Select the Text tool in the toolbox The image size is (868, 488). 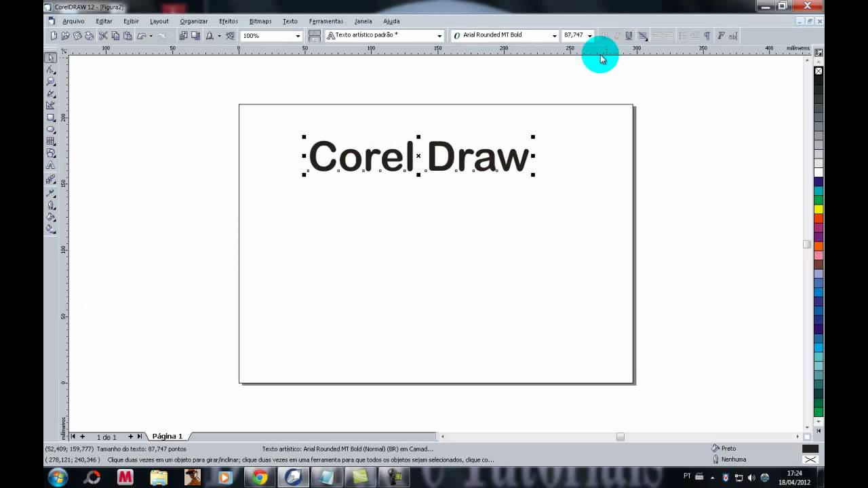[x=51, y=165]
